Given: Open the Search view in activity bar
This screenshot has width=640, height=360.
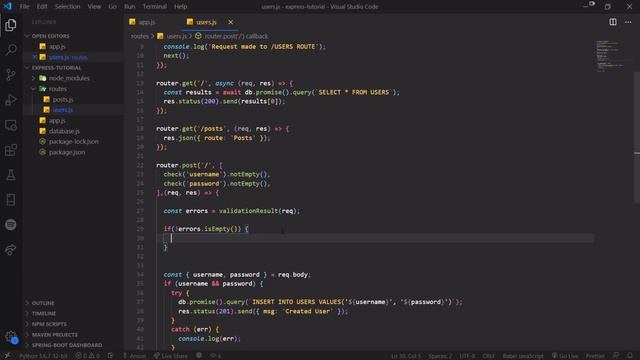Looking at the screenshot, I should (x=11, y=50).
